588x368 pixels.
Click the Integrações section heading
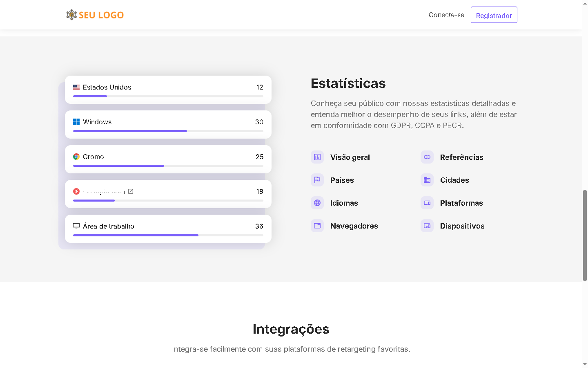(x=291, y=329)
